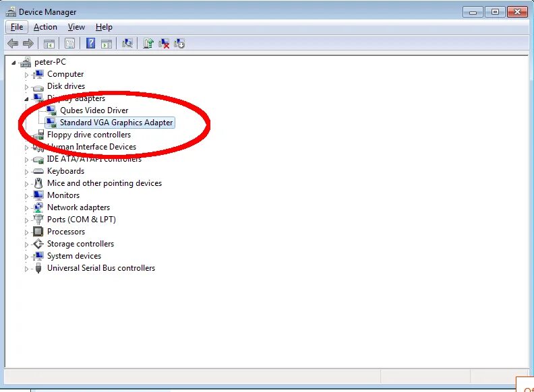
Task: Click the peter-PC computer icon
Action: pyautogui.click(x=26, y=62)
